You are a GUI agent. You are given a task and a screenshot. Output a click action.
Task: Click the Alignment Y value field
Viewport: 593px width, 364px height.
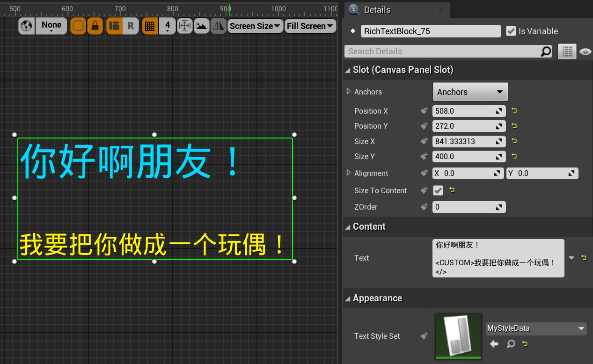pyautogui.click(x=542, y=173)
